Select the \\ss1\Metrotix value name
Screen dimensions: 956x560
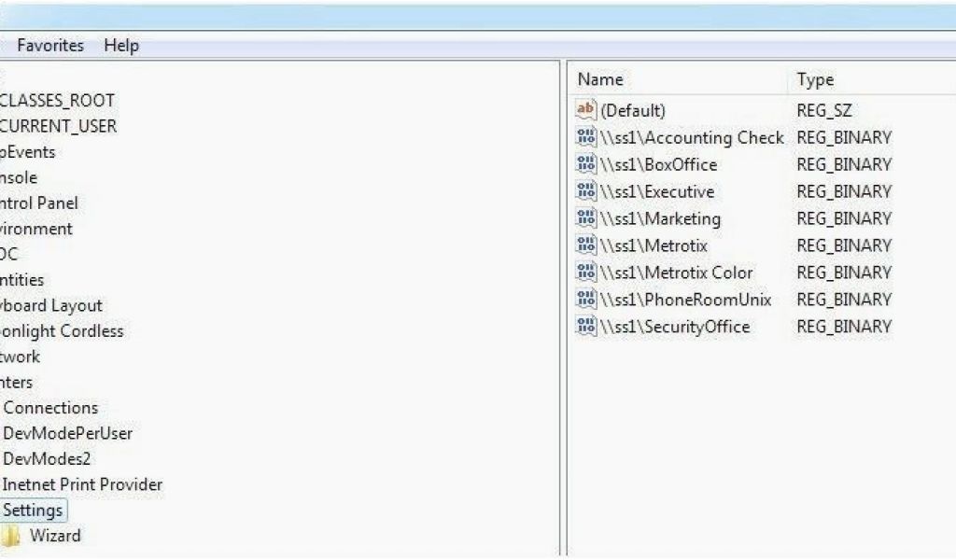tap(654, 245)
